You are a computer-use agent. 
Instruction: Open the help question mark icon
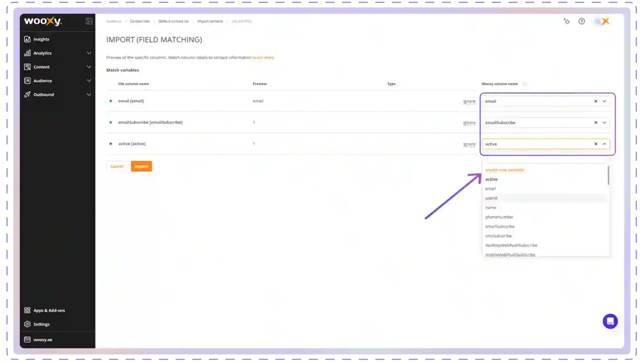click(582, 21)
